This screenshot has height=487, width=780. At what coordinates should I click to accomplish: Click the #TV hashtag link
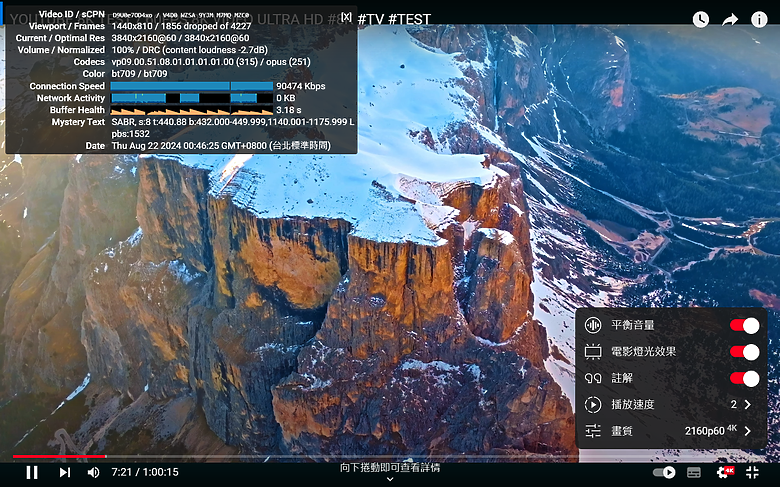tap(370, 19)
